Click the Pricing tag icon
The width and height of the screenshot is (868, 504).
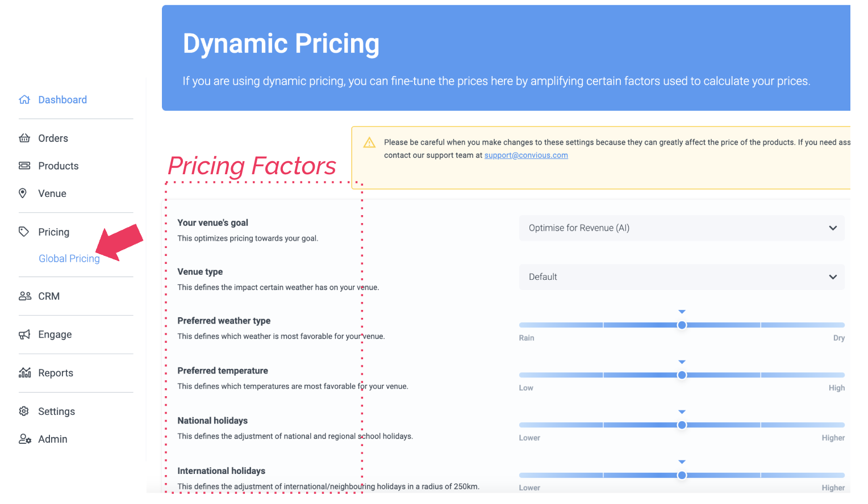(24, 232)
